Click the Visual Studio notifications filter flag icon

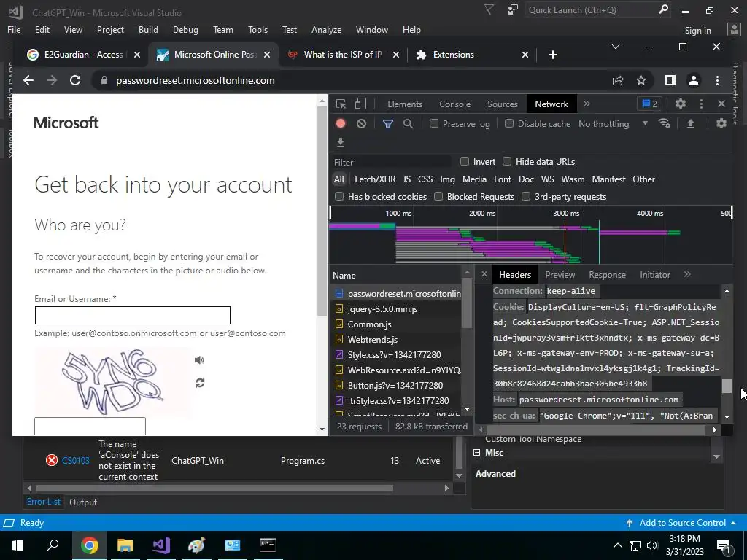[489, 9]
